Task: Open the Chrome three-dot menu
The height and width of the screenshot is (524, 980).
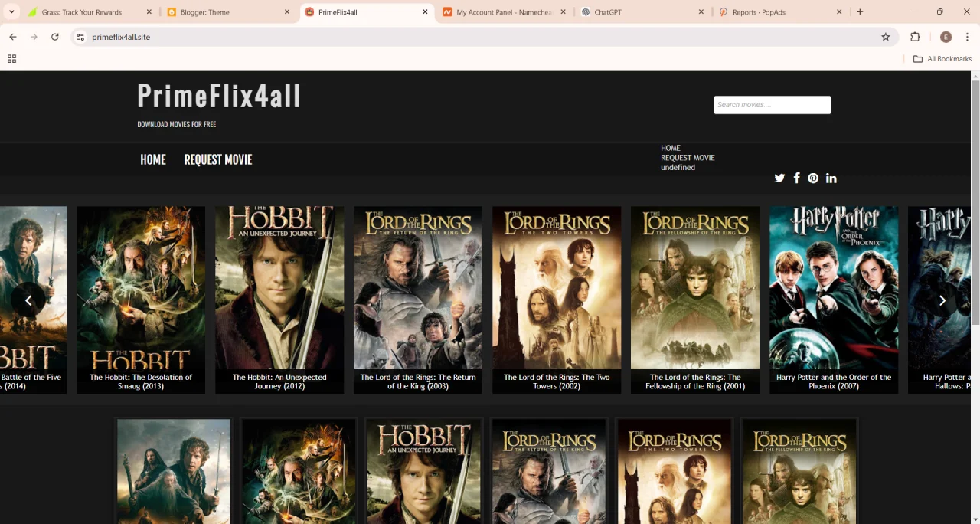Action: [968, 37]
